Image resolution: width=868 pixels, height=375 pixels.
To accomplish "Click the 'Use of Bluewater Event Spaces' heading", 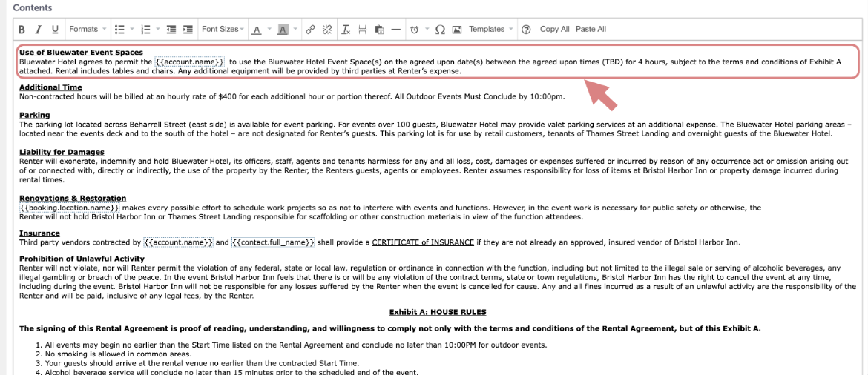I will tap(81, 53).
